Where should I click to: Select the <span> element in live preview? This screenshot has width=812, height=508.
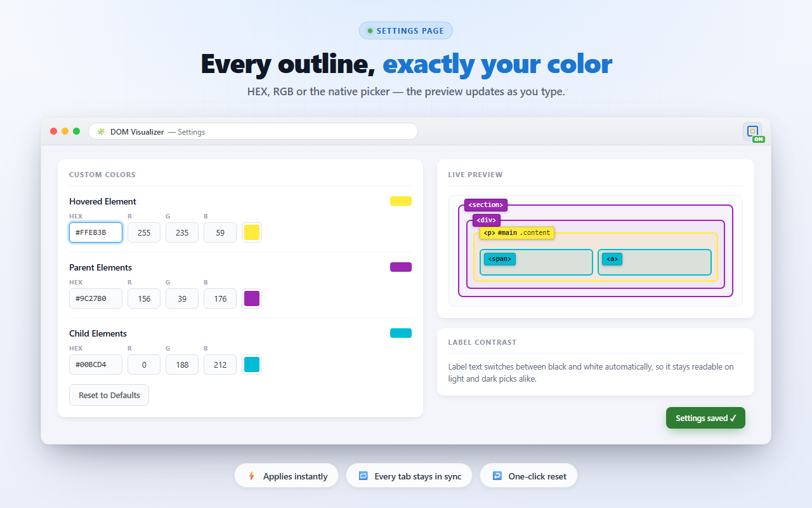tap(536, 262)
